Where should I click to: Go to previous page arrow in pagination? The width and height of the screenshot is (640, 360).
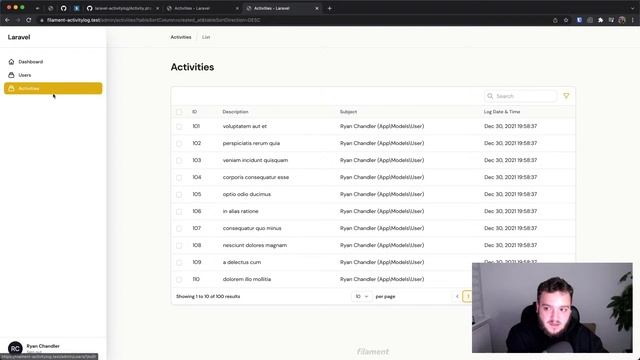[457, 296]
